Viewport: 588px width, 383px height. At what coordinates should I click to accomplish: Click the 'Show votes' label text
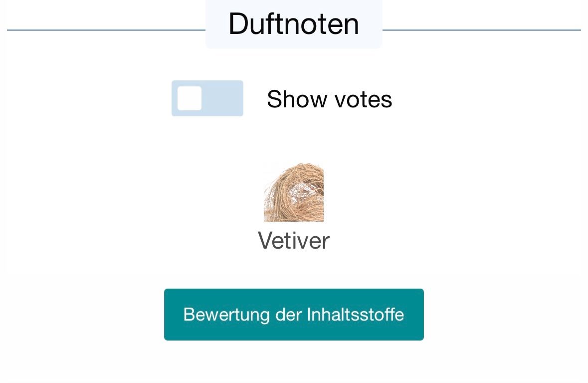329,99
